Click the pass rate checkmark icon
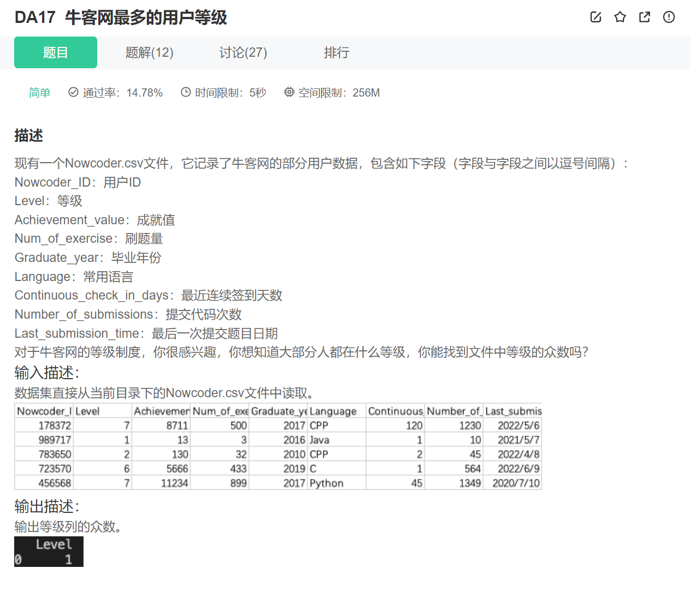The height and width of the screenshot is (616, 690). [73, 92]
